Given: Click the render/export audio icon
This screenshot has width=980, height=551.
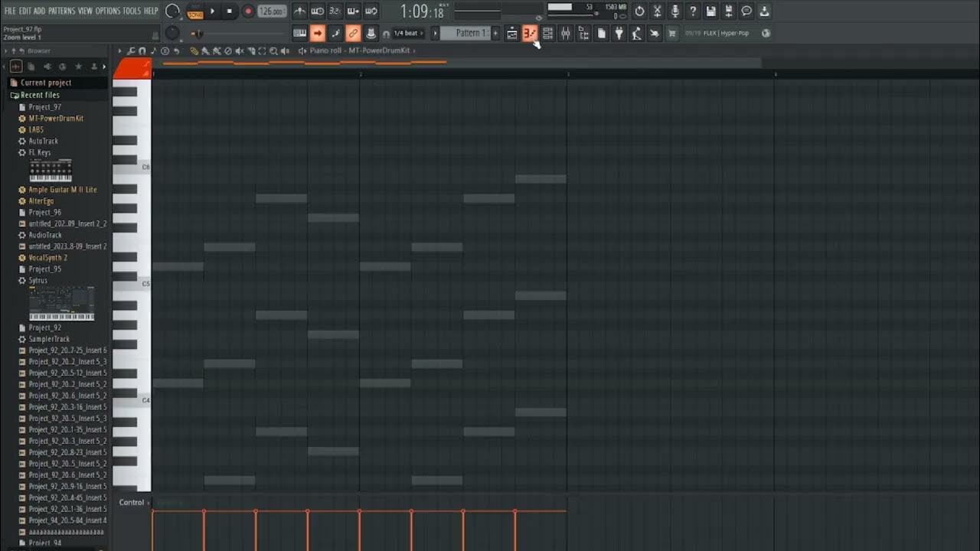Looking at the screenshot, I should pyautogui.click(x=728, y=11).
